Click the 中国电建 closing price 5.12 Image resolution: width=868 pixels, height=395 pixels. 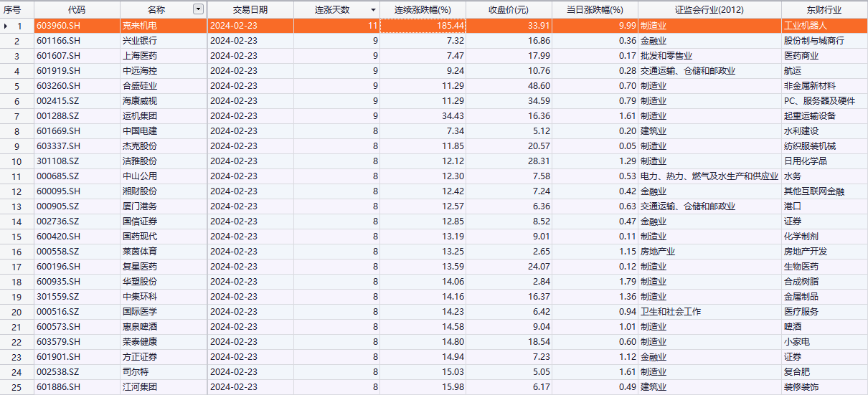(508, 130)
